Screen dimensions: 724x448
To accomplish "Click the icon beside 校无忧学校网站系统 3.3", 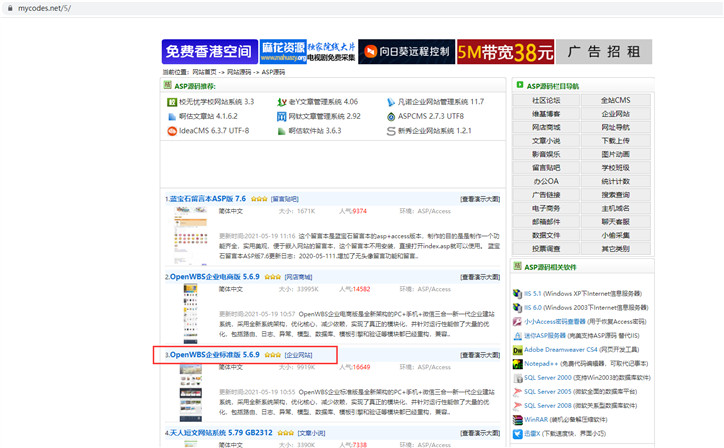I will (x=172, y=102).
